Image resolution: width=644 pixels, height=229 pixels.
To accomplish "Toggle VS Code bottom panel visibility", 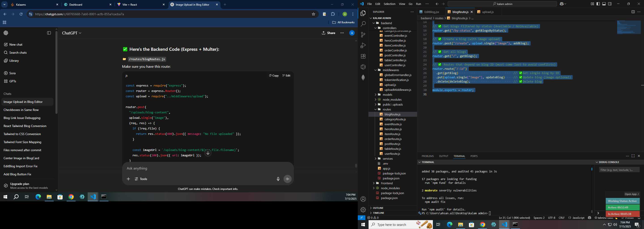I will coord(604,4).
